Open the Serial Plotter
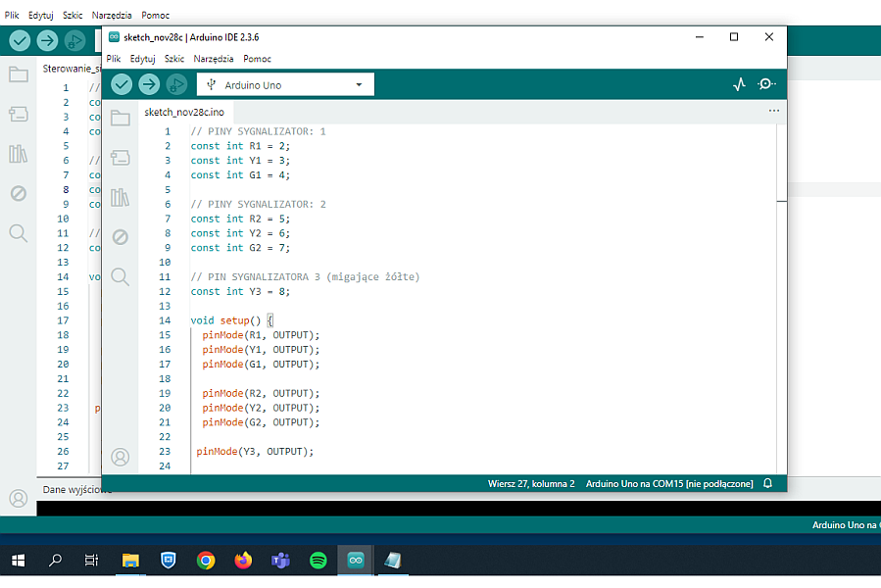This screenshot has height=588, width=881. [x=740, y=85]
